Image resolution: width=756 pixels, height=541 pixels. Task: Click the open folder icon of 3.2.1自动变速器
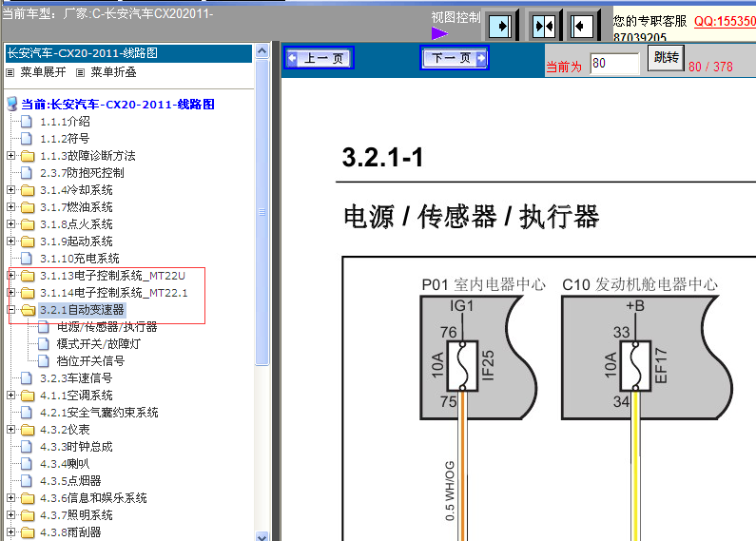click(x=28, y=310)
